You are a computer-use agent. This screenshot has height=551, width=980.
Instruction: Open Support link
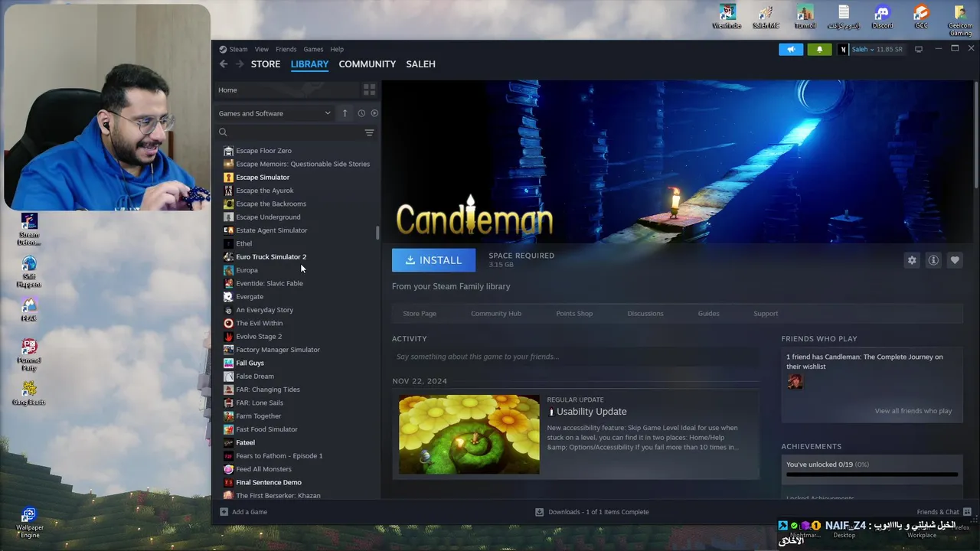tap(766, 313)
